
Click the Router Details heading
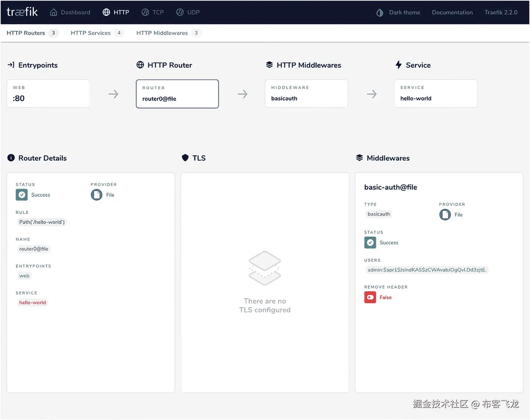[42, 158]
